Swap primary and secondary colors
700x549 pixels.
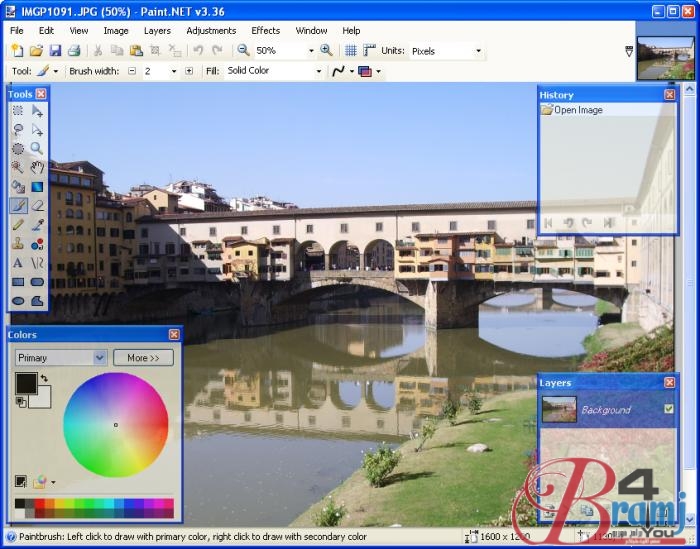pos(44,378)
